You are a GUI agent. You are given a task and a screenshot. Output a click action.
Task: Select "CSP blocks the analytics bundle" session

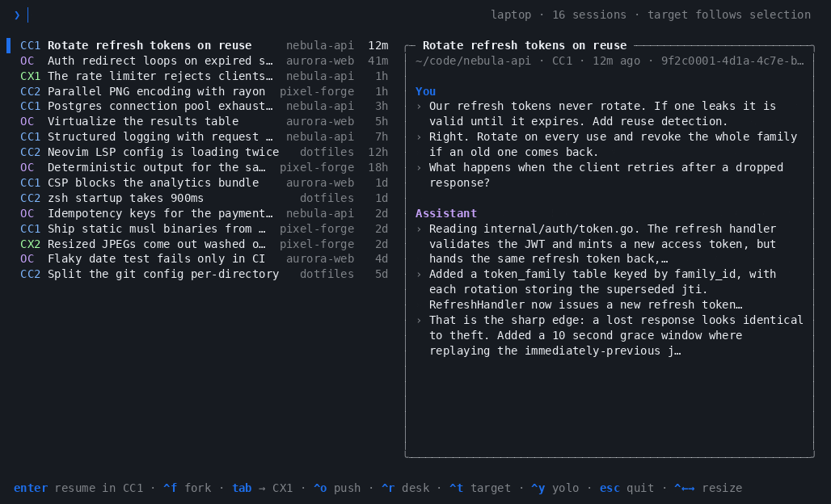pos(204,183)
